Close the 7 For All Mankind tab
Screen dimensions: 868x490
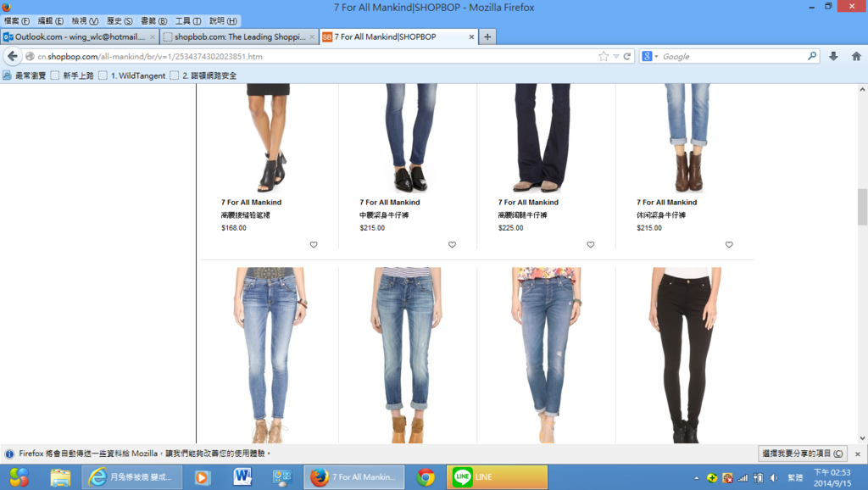click(x=471, y=36)
